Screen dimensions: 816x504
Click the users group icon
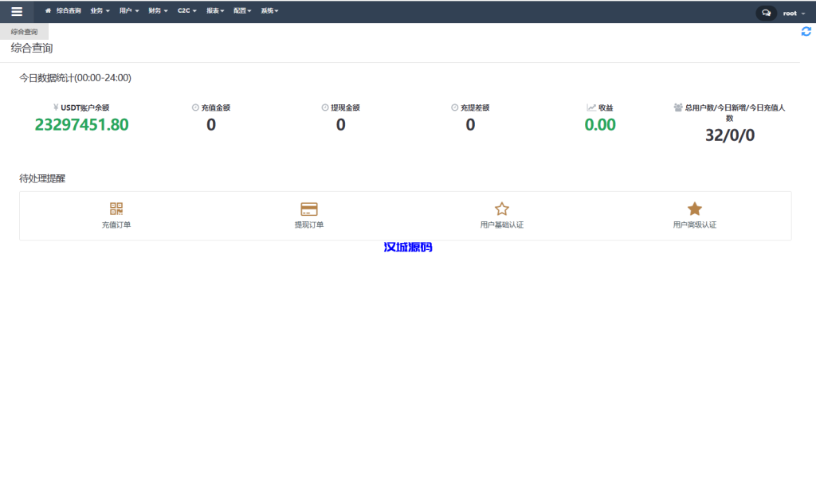coord(678,107)
